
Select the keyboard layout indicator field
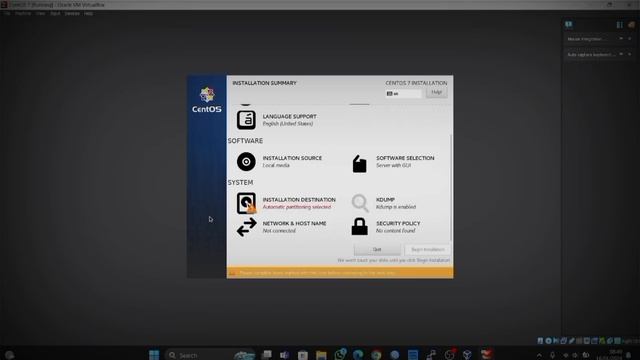coord(403,93)
